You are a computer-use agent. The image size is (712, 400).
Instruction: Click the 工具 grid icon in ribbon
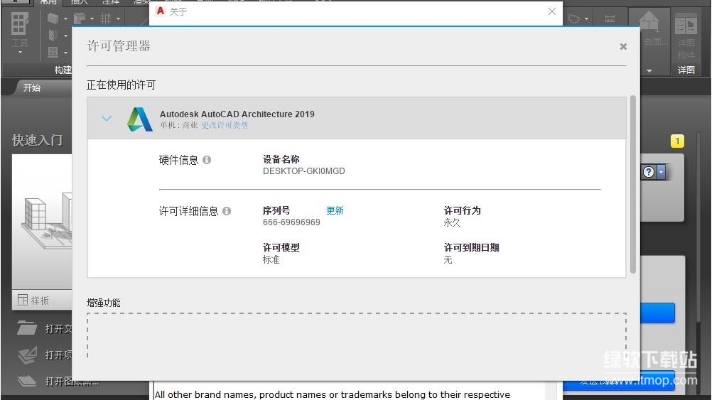coord(20,24)
